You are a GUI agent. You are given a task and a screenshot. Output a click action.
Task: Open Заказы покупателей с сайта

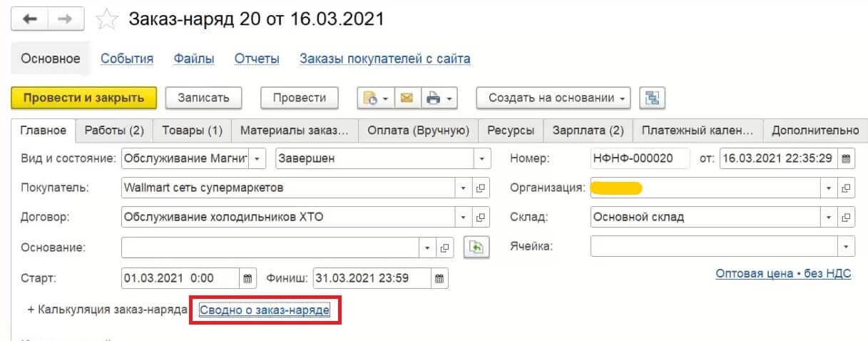point(385,59)
